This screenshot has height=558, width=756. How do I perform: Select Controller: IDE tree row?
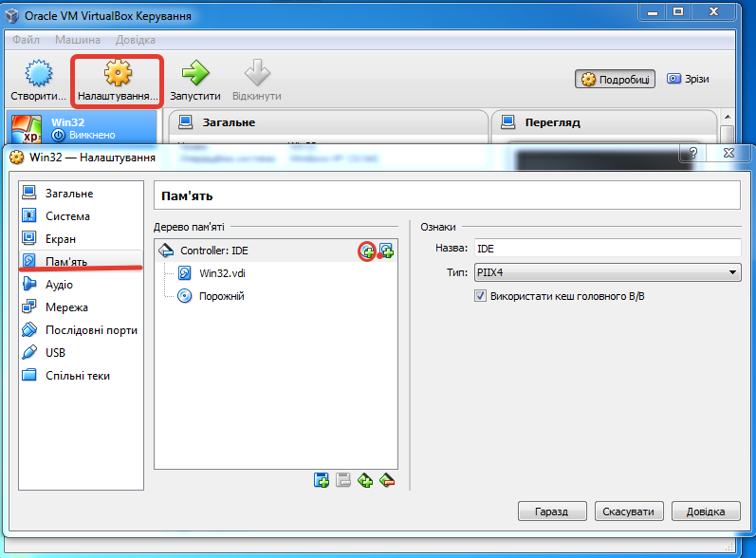tap(276, 251)
